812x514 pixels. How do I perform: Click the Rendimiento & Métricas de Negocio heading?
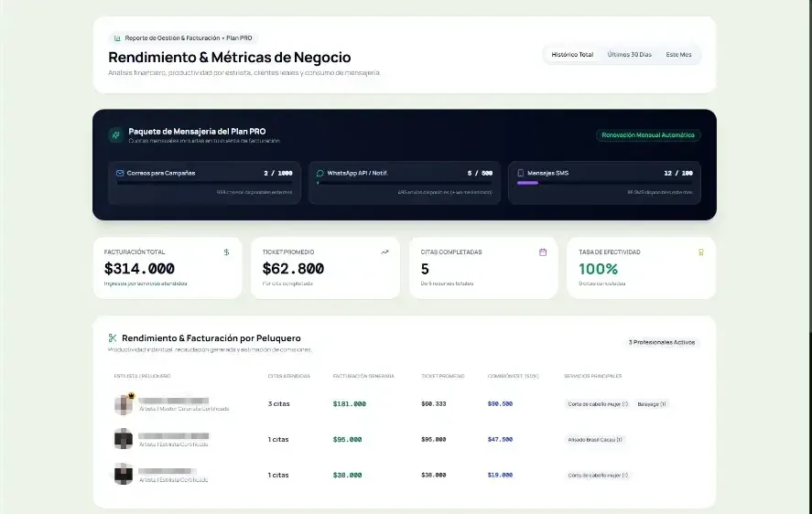tap(230, 58)
